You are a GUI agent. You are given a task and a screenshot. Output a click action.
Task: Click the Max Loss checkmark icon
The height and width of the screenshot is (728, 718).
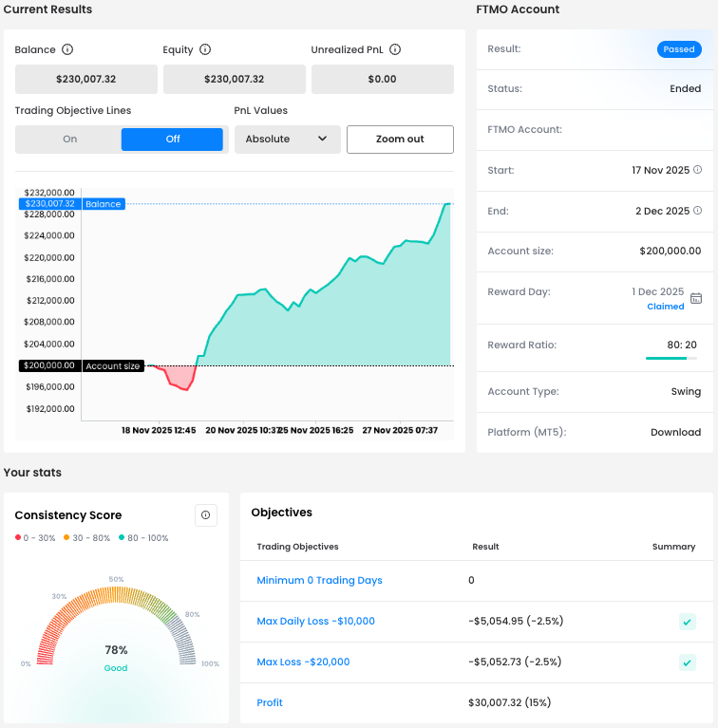[x=687, y=663]
